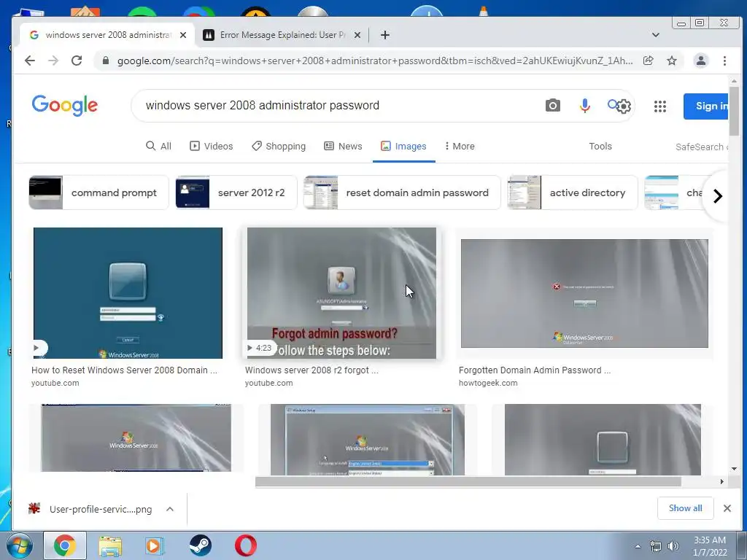This screenshot has width=747, height=560.
Task: Click the horizontal scrollbar thumb
Action: click(x=468, y=481)
